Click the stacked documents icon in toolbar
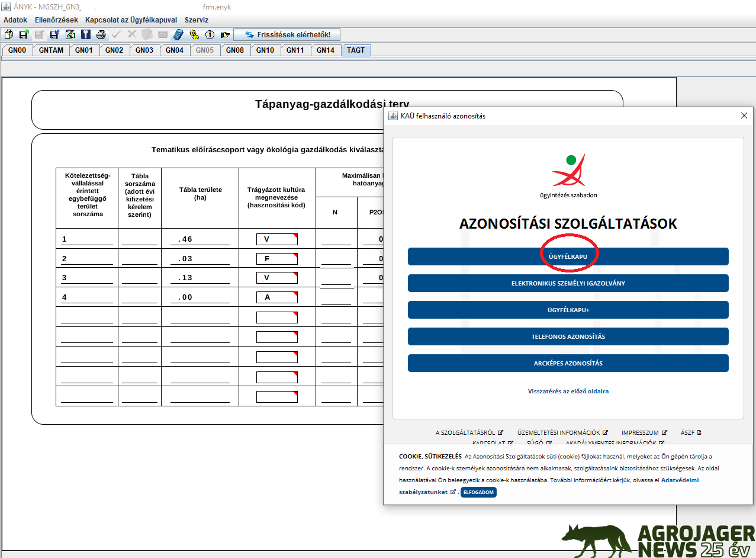 8,35
